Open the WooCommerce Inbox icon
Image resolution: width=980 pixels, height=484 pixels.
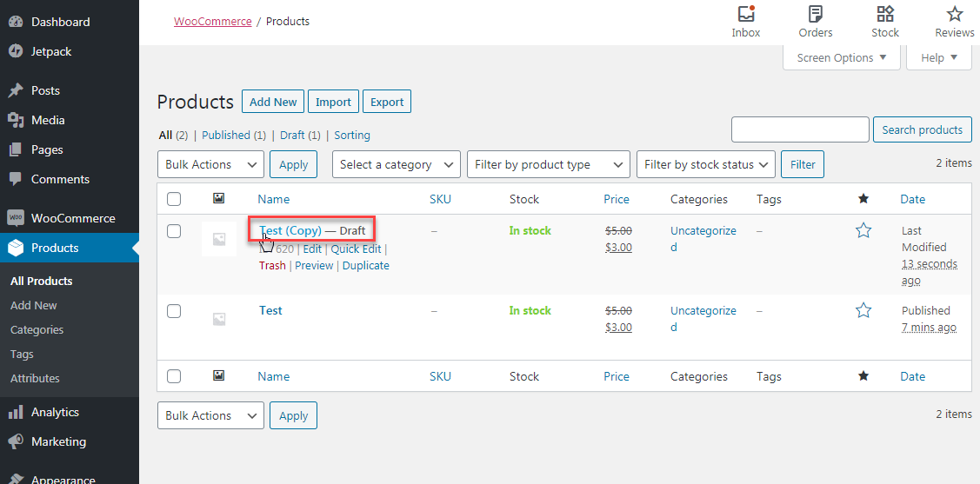click(745, 15)
